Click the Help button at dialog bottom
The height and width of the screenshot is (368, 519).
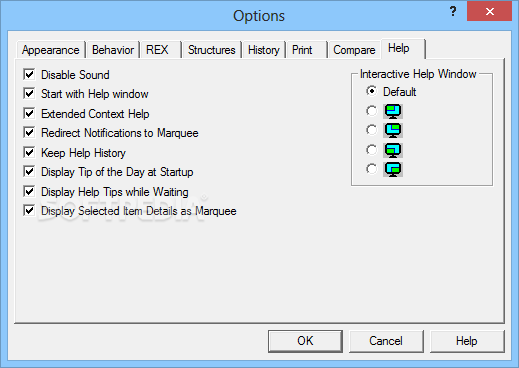click(x=467, y=341)
